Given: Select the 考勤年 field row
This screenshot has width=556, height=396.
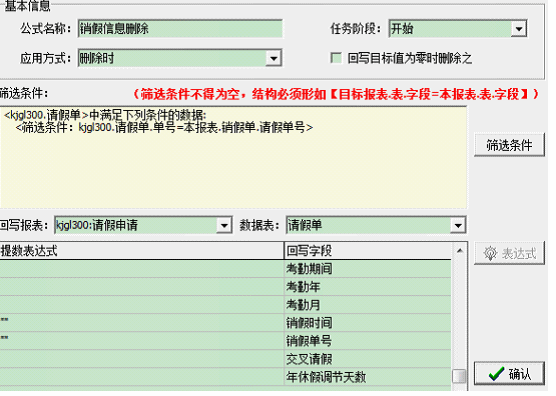Looking at the screenshot, I should pyautogui.click(x=226, y=287).
